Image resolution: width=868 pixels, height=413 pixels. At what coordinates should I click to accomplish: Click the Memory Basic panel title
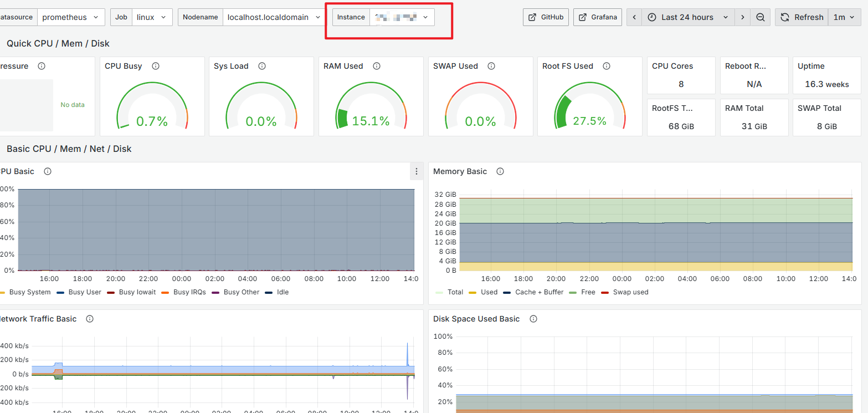pyautogui.click(x=460, y=171)
